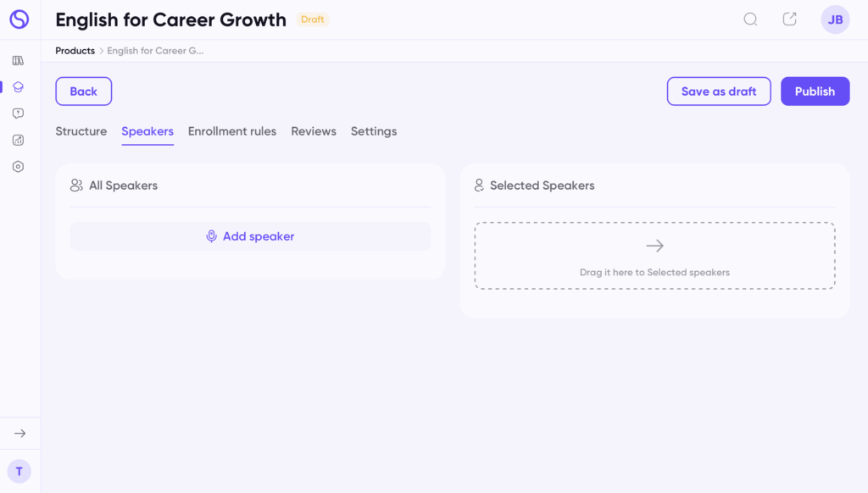This screenshot has width=868, height=493.
Task: Click the app logo in top-left
Action: (x=19, y=19)
